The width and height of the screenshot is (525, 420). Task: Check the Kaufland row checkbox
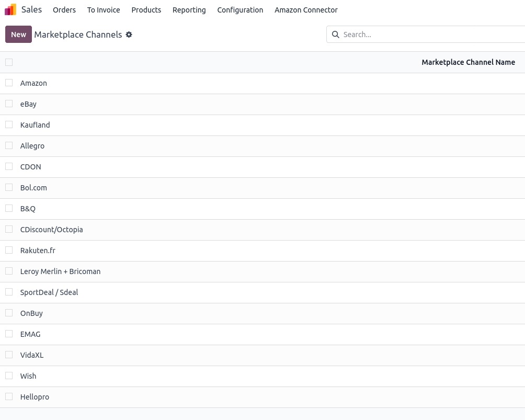[9, 124]
